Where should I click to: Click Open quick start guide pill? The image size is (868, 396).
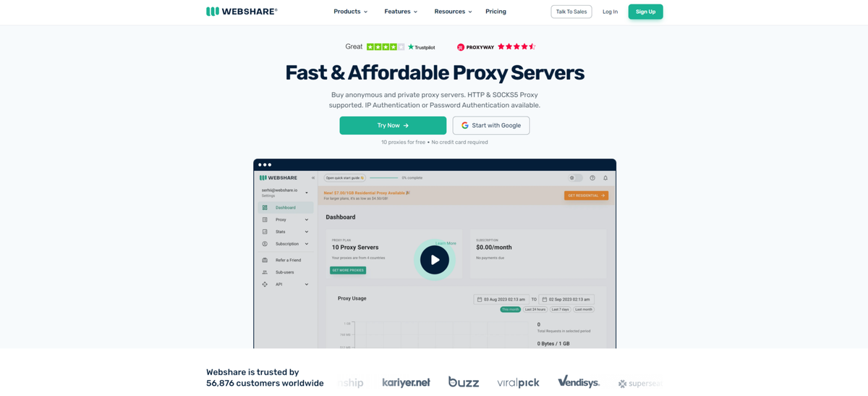345,177
